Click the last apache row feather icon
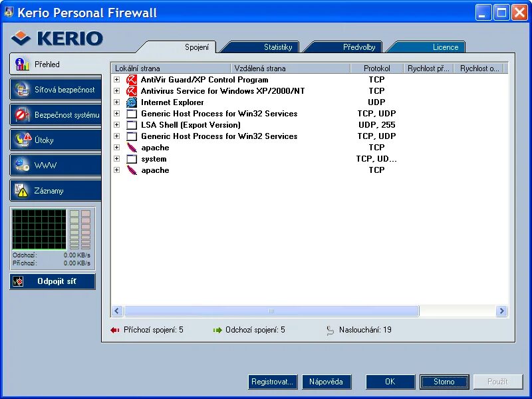Viewport: 532px width, 399px height. click(132, 170)
